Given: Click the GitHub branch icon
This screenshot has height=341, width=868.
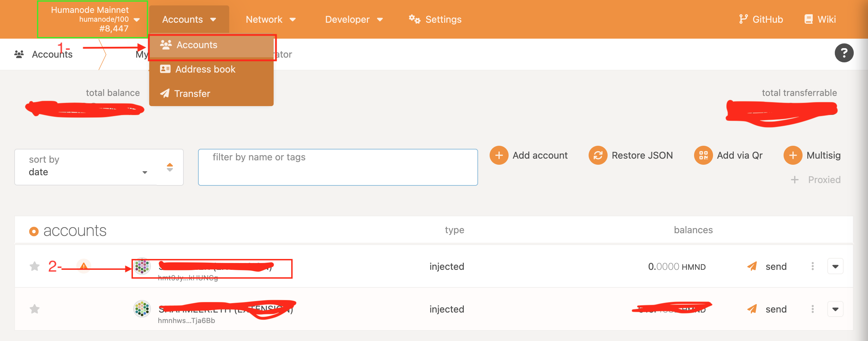Looking at the screenshot, I should pos(743,19).
